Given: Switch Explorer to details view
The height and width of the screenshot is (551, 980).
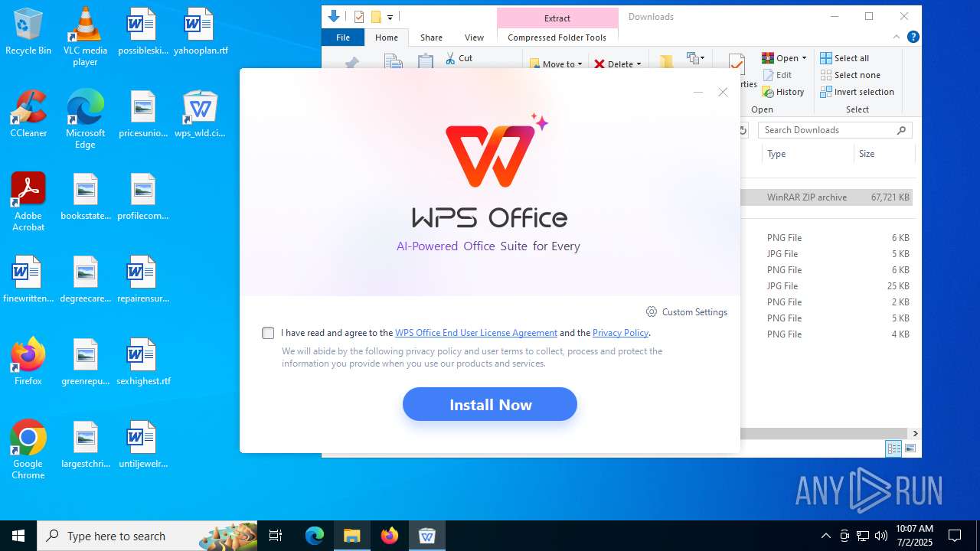Looking at the screenshot, I should tap(893, 449).
